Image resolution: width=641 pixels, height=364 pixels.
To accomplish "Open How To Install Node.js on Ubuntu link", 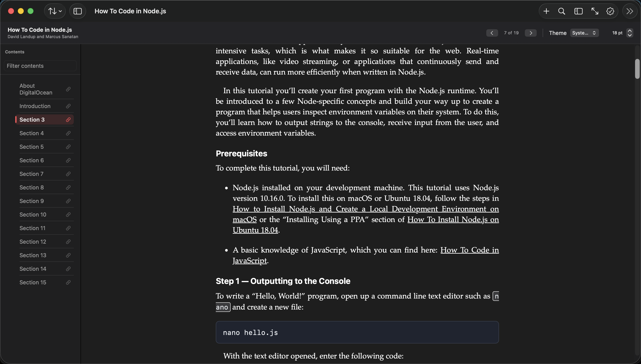I will tap(453, 220).
